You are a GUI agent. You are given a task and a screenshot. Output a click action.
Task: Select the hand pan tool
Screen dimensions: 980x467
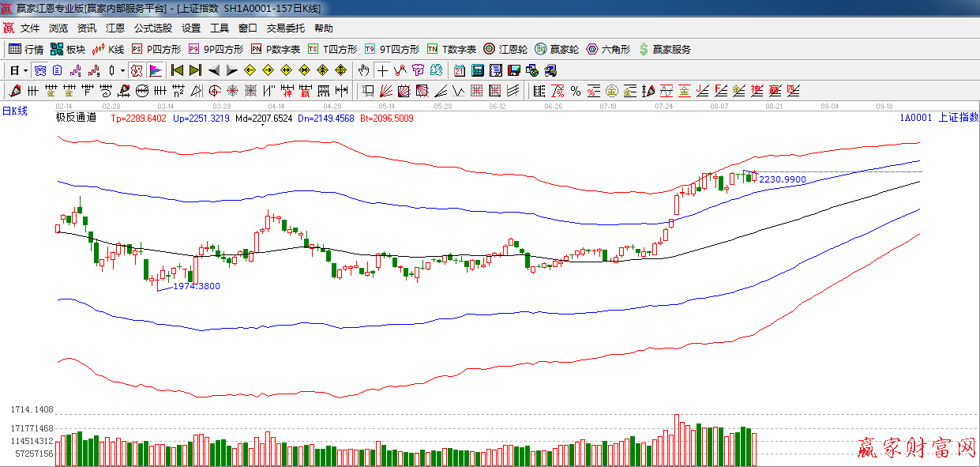[363, 70]
